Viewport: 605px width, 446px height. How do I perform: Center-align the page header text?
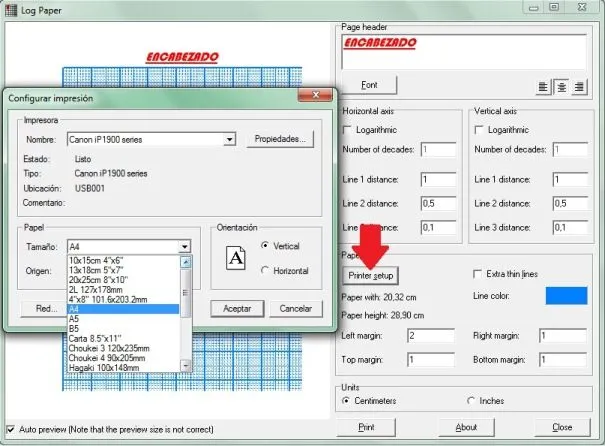[x=561, y=87]
